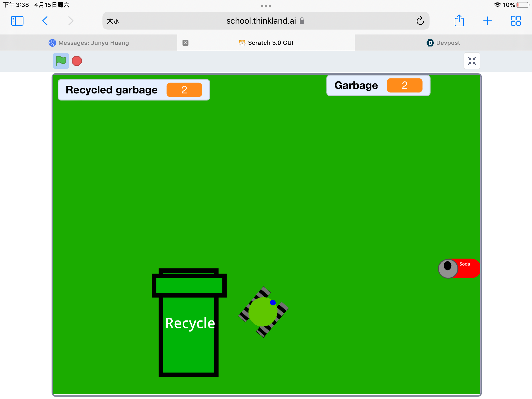The width and height of the screenshot is (532, 399).
Task: Exit fullscreen stage mode
Action: click(x=472, y=61)
